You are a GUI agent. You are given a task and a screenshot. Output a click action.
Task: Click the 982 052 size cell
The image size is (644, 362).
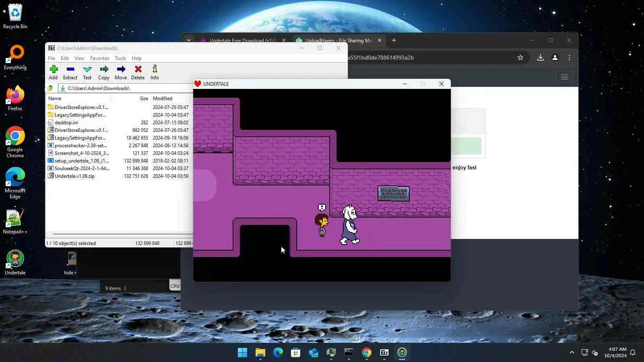pos(140,130)
